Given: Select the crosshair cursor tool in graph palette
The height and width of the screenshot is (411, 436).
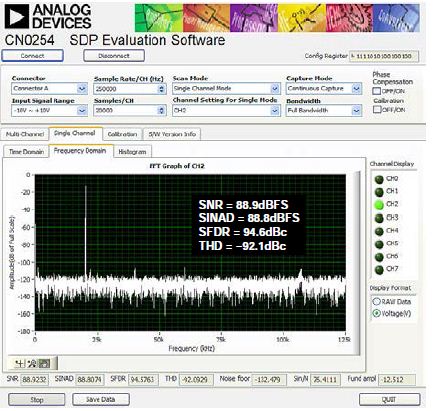Looking at the screenshot, I should click(20, 363).
